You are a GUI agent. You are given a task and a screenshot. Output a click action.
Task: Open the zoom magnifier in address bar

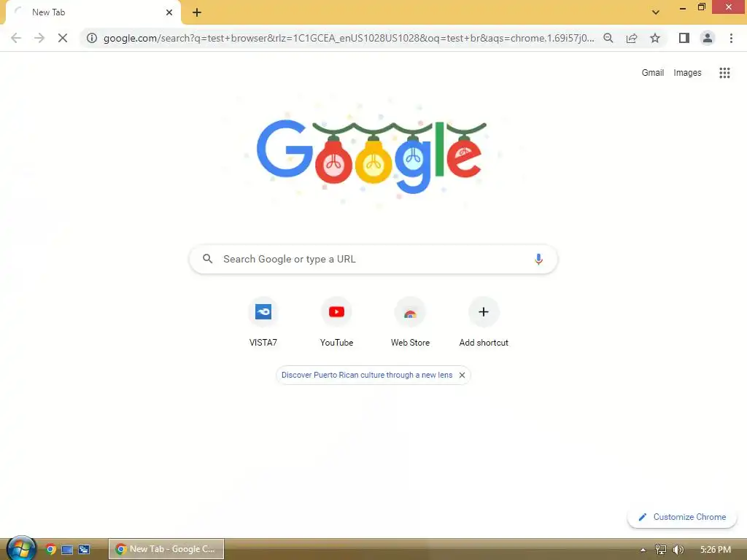pyautogui.click(x=608, y=38)
